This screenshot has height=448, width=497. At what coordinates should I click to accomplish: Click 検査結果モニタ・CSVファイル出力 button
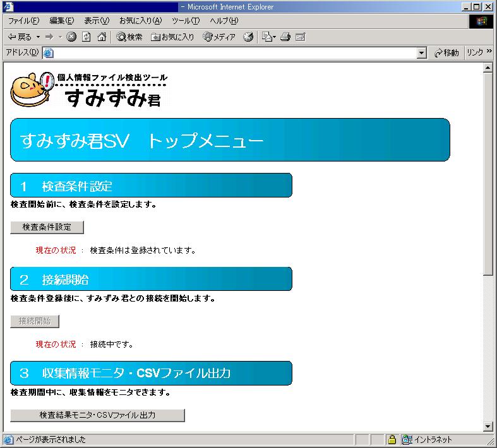tap(97, 415)
